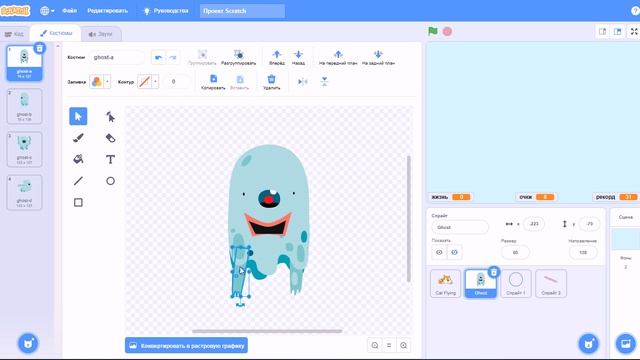The width and height of the screenshot is (640, 360).
Task: Zoom in the costume canvas
Action: point(404,345)
